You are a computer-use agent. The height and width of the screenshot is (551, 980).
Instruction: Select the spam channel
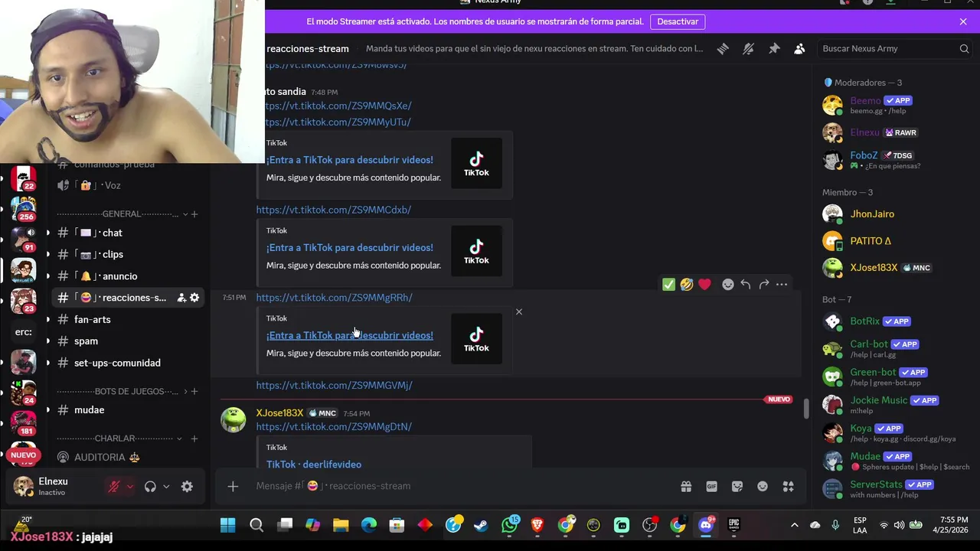pos(129,341)
